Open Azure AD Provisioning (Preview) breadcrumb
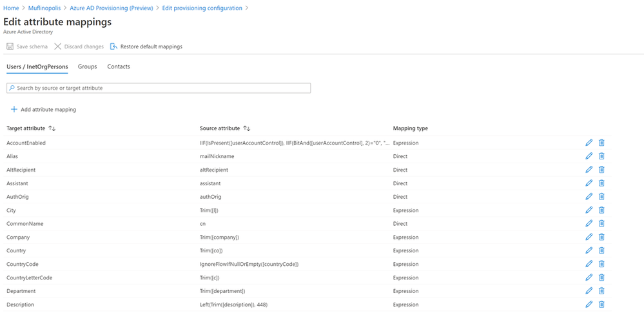Image resolution: width=644 pixels, height=313 pixels. click(x=113, y=8)
